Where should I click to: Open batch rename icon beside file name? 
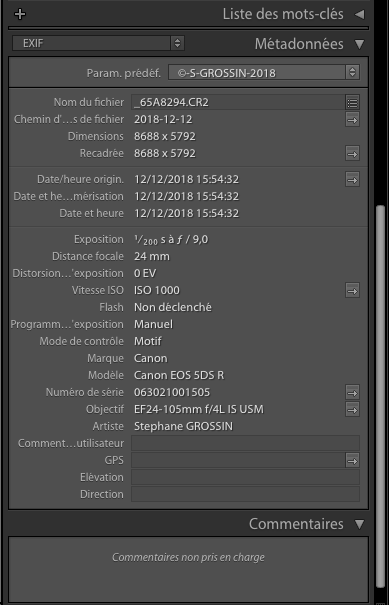point(352,102)
